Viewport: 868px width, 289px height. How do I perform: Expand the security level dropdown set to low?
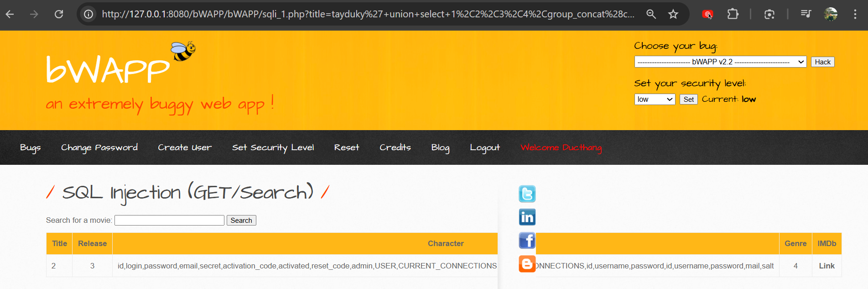(x=655, y=100)
